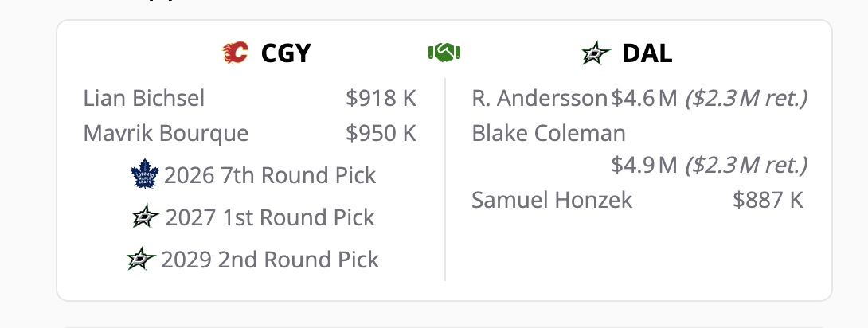Click Bourque's $950 K cap hit
This screenshot has width=868, height=328.
[381, 133]
